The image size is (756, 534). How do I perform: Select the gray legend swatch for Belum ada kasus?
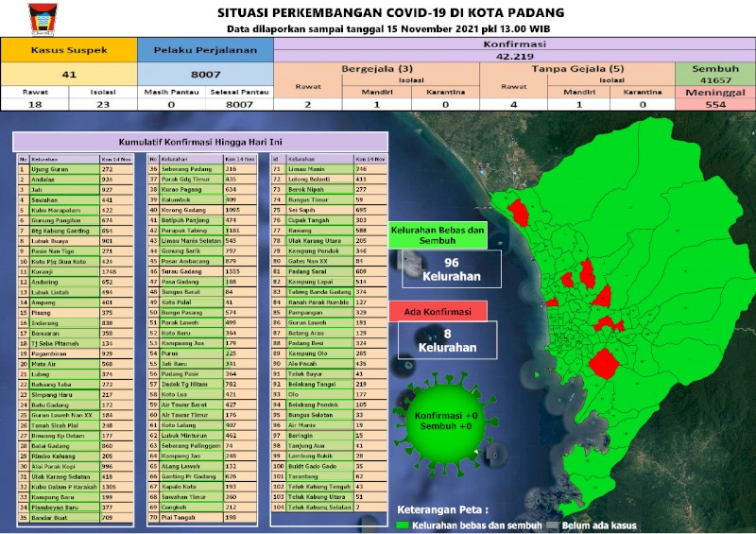[x=553, y=525]
